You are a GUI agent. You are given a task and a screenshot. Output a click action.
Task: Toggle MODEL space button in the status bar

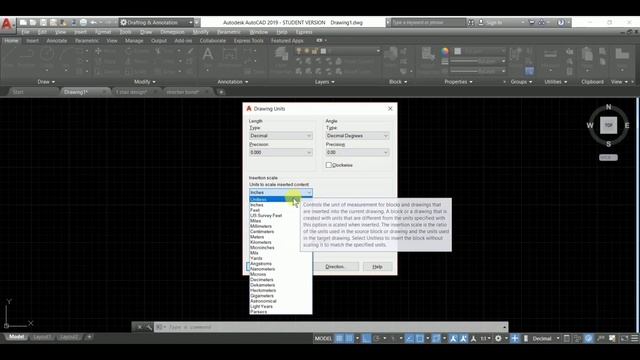coord(323,338)
